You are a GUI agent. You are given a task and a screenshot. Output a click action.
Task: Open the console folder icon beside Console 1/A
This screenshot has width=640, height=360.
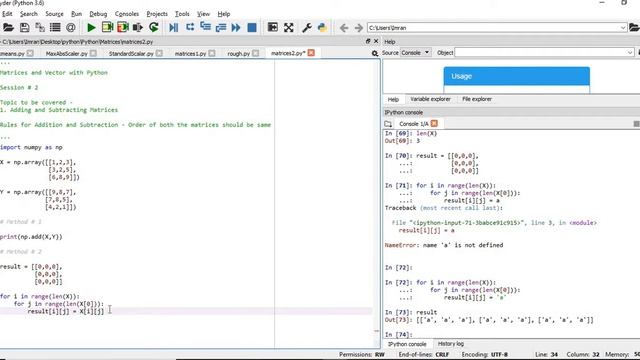click(388, 124)
